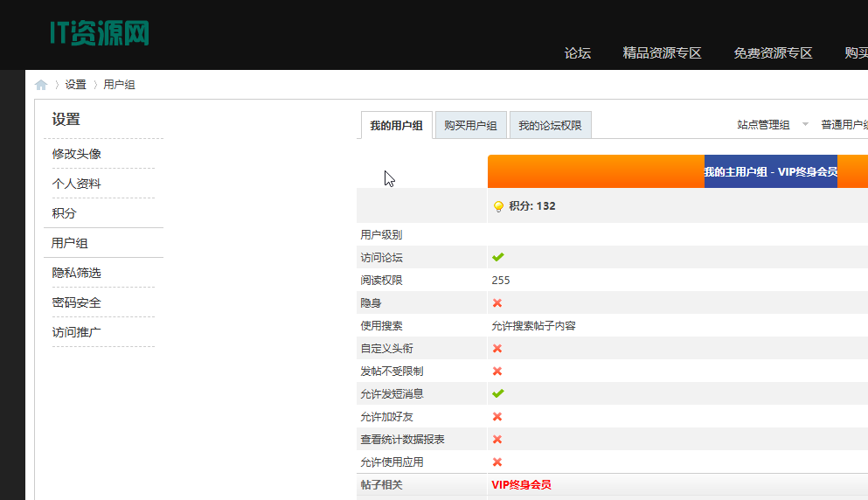
Task: Click the 帖子相关 section label
Action: pyautogui.click(x=381, y=485)
